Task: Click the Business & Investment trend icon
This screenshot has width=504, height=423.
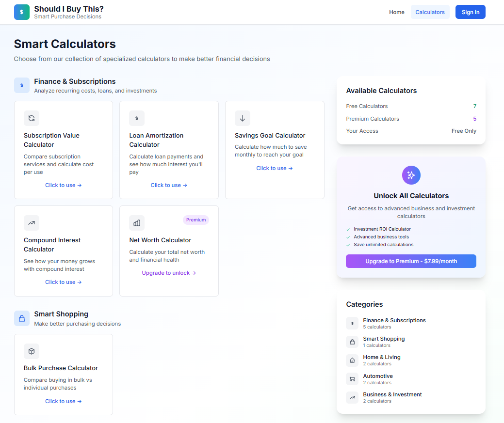Action: [x=352, y=397]
